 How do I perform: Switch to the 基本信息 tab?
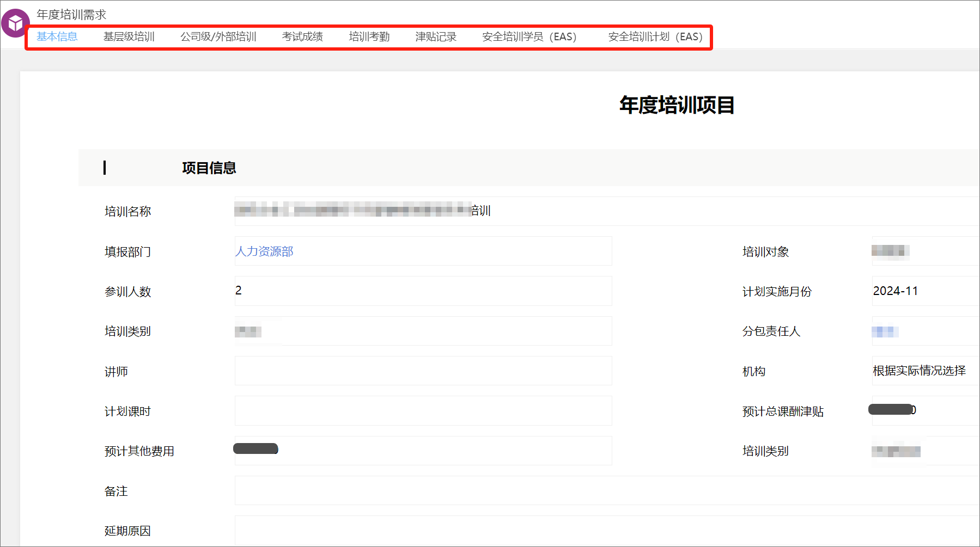click(57, 36)
